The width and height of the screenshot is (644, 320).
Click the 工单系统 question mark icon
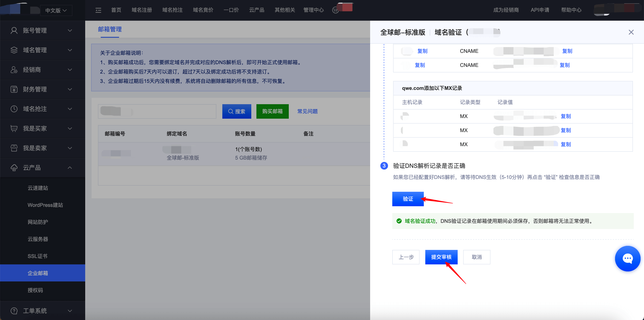14,311
